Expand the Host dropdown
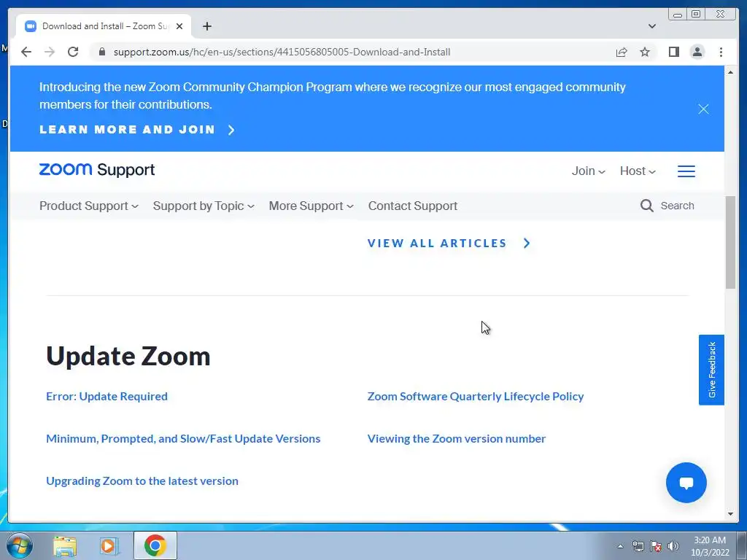 click(638, 171)
